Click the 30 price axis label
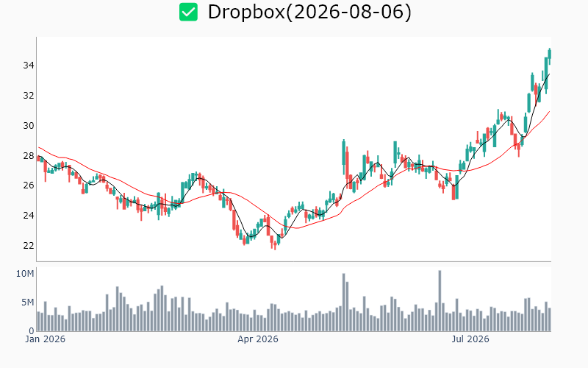Screen dimensions: 588x368 click(x=29, y=125)
